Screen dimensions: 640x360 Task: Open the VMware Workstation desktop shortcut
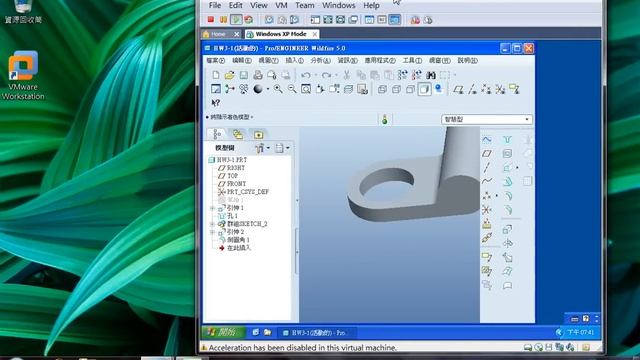point(23,76)
